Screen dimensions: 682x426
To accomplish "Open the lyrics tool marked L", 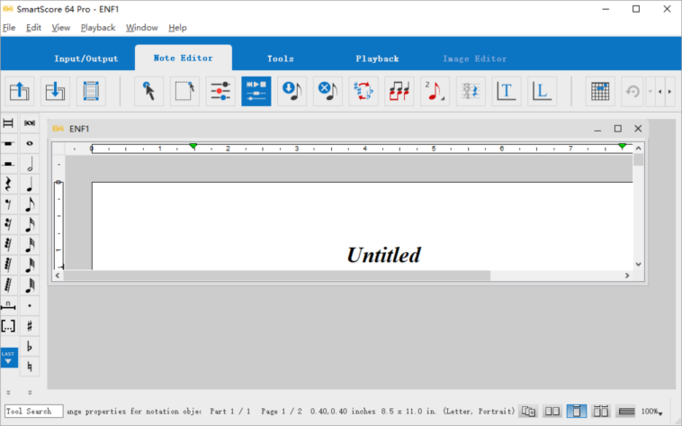I will click(x=541, y=92).
